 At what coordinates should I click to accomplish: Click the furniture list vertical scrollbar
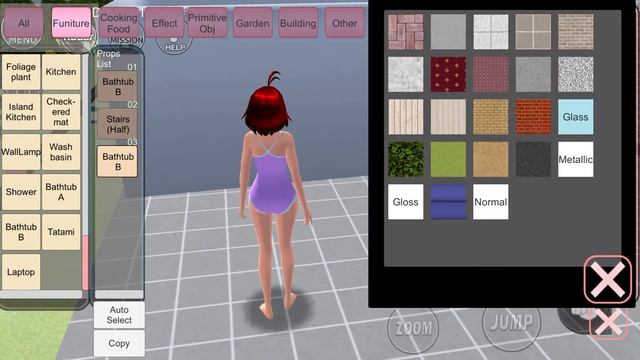coord(85,171)
